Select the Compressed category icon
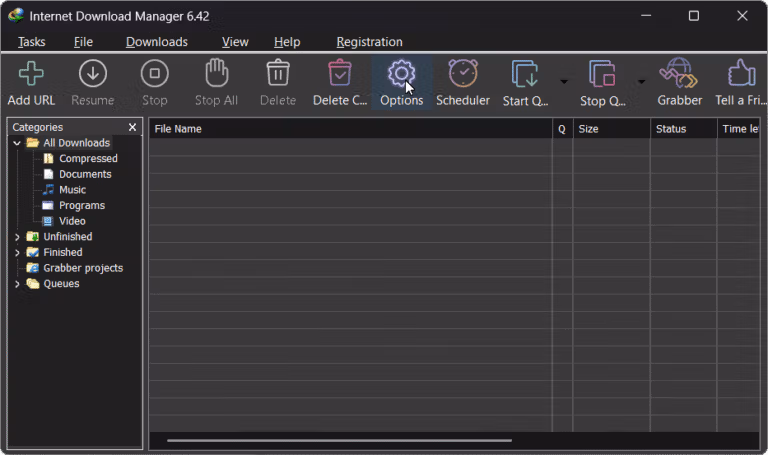This screenshot has width=768, height=455. [48, 158]
